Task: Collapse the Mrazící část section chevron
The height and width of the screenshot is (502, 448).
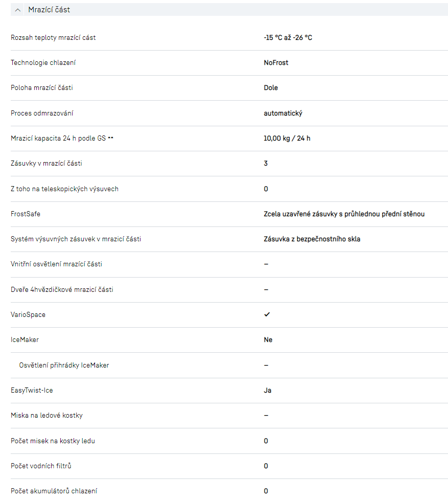Action: [x=18, y=10]
